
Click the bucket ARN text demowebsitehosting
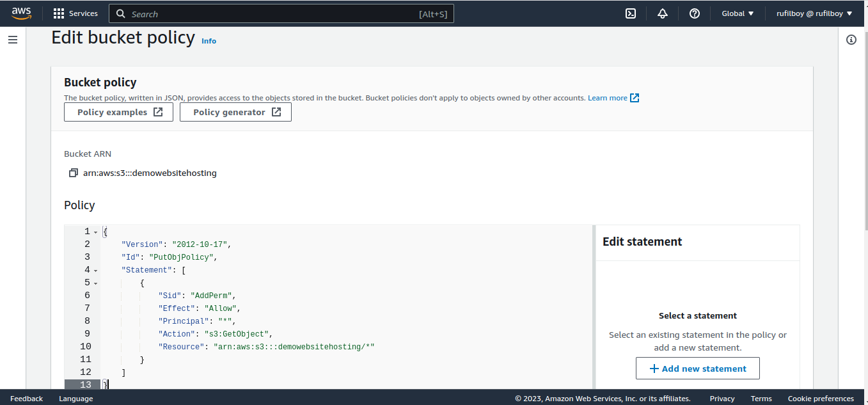click(x=150, y=173)
